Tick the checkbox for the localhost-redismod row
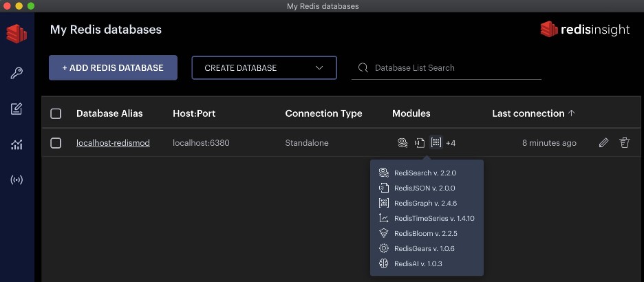644x282 pixels. (x=56, y=143)
